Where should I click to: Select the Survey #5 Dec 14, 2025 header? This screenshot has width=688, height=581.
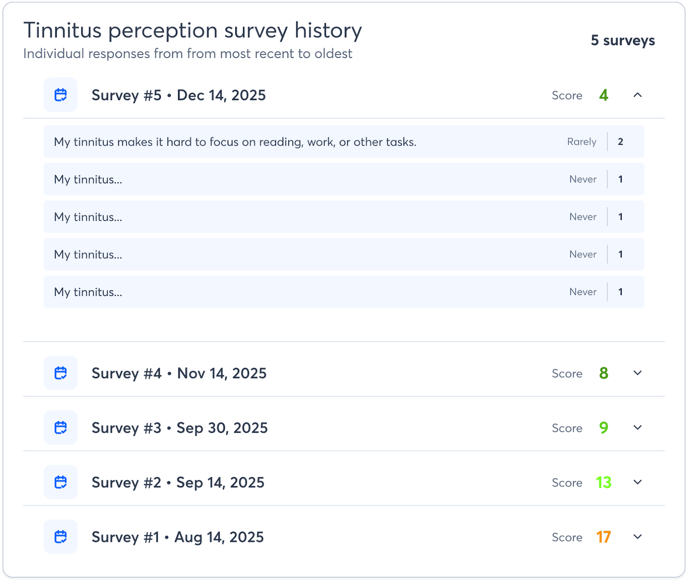[x=178, y=96]
